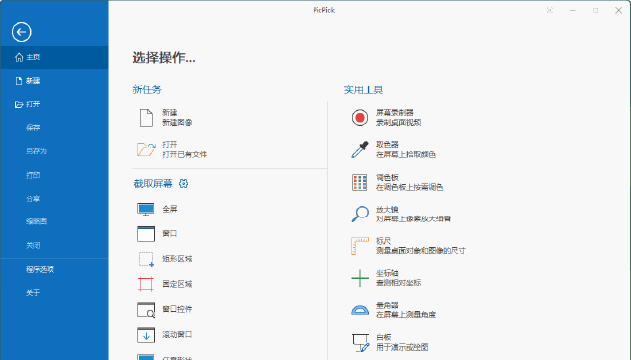Click the 滚动窗口 down-arrow icon
The width and height of the screenshot is (631, 360).
(x=146, y=335)
